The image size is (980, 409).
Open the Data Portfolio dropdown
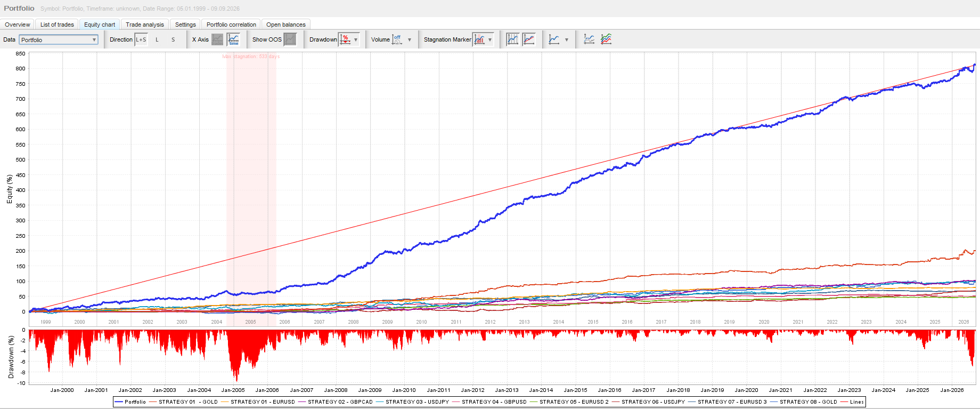coord(59,39)
